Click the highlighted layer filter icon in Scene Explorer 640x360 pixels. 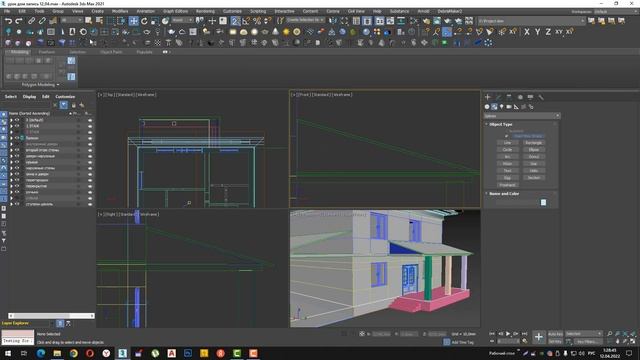64,105
